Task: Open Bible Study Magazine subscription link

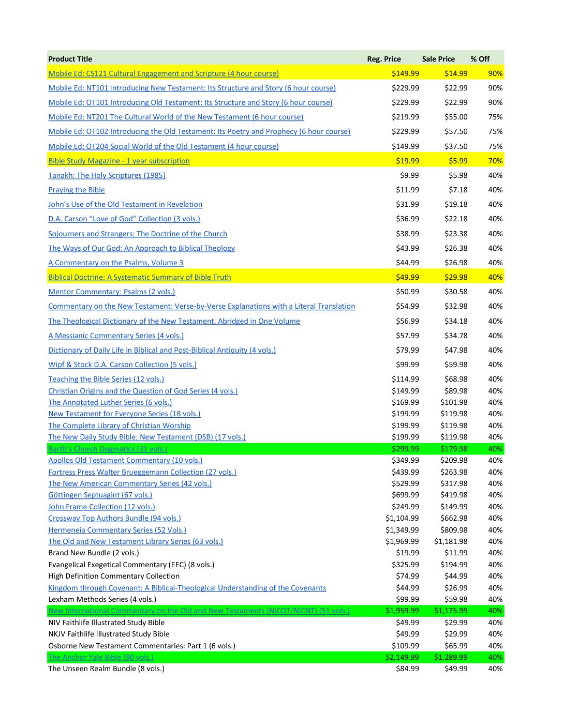Action: 119,161
